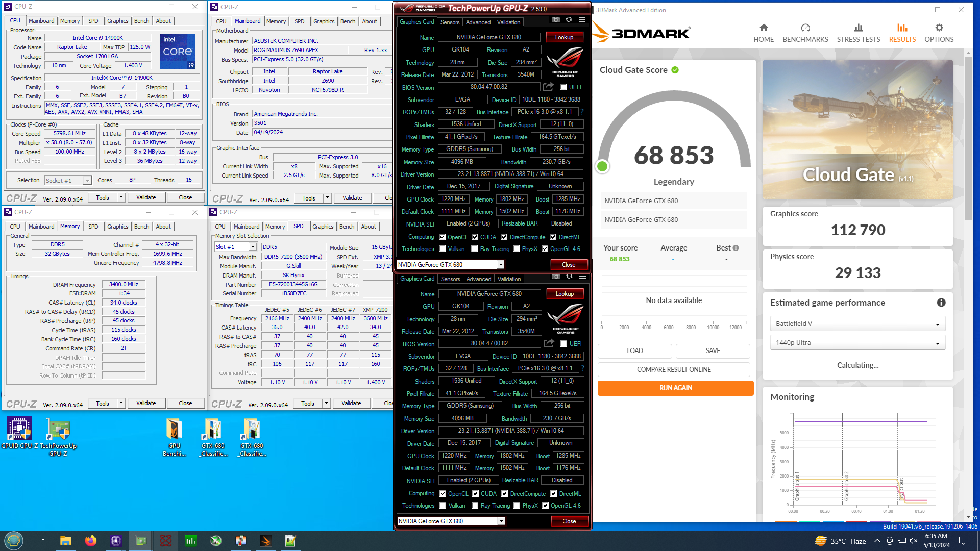980x551 pixels.
Task: Click the lower GPU-Z camera icon
Action: point(556,276)
